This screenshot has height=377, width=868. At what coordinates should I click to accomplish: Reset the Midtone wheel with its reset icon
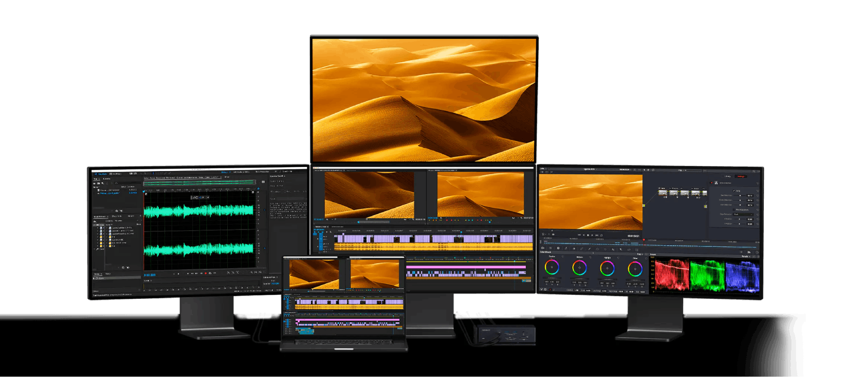pyautogui.click(x=590, y=257)
